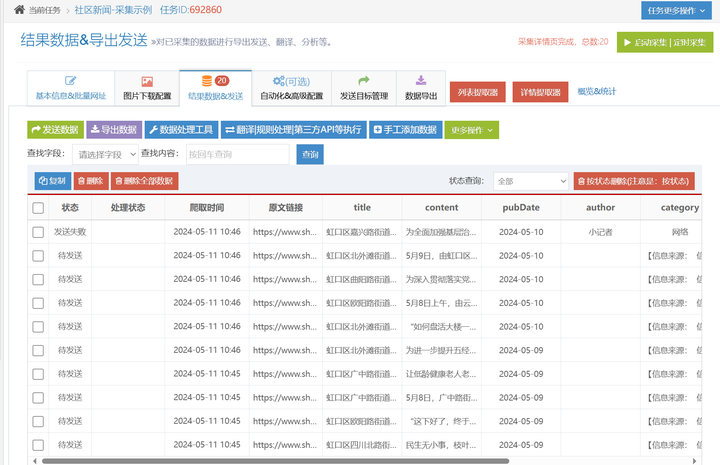Click the blue 查询 button
The height and width of the screenshot is (465, 720).
point(310,155)
